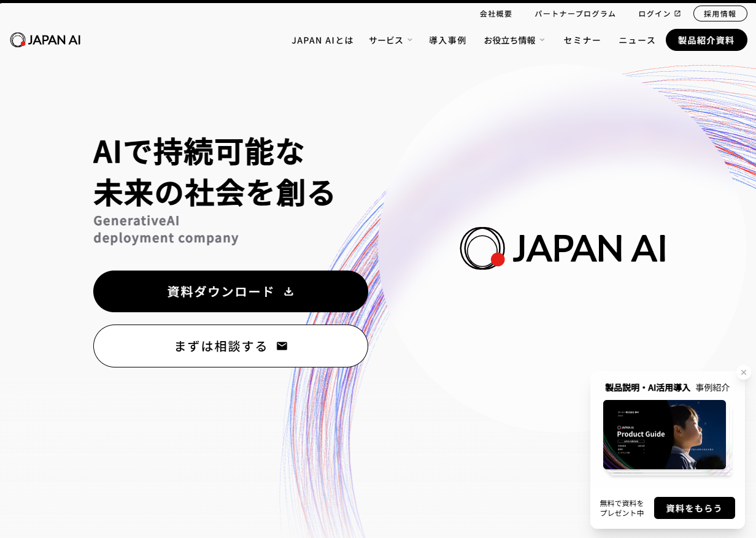Click 無料で資料をプレゼント中 text
756x538 pixels.
tap(622, 508)
